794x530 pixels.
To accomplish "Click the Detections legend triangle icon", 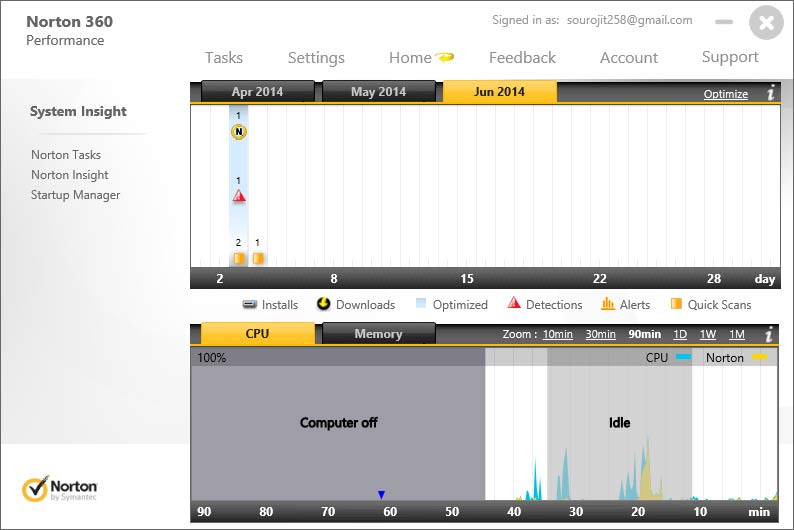I will coord(514,303).
